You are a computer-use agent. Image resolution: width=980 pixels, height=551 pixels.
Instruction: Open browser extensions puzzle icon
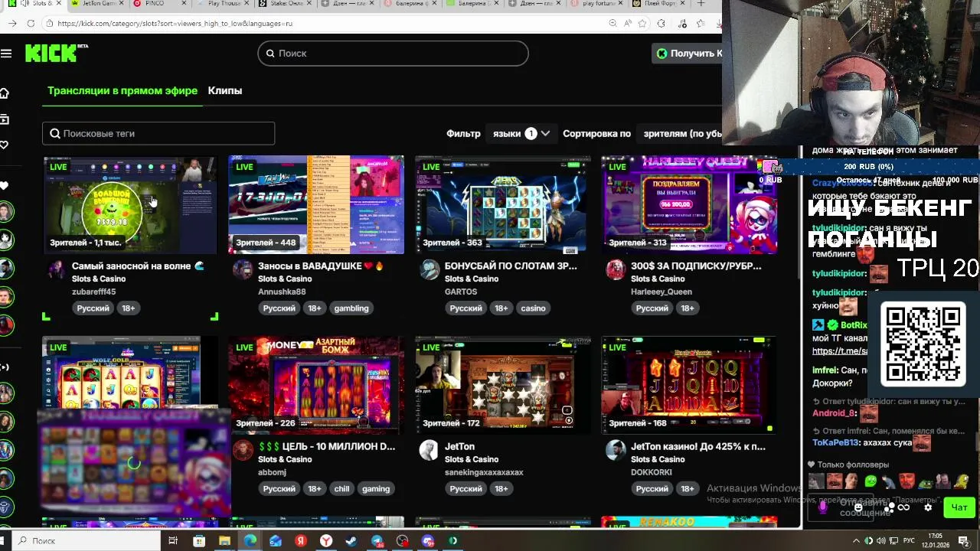[x=661, y=23]
